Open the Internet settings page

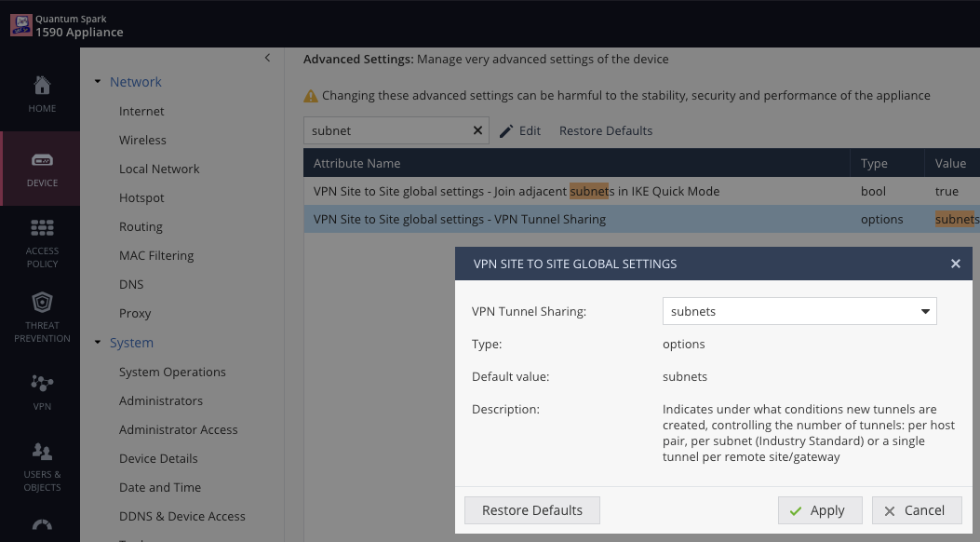(141, 111)
